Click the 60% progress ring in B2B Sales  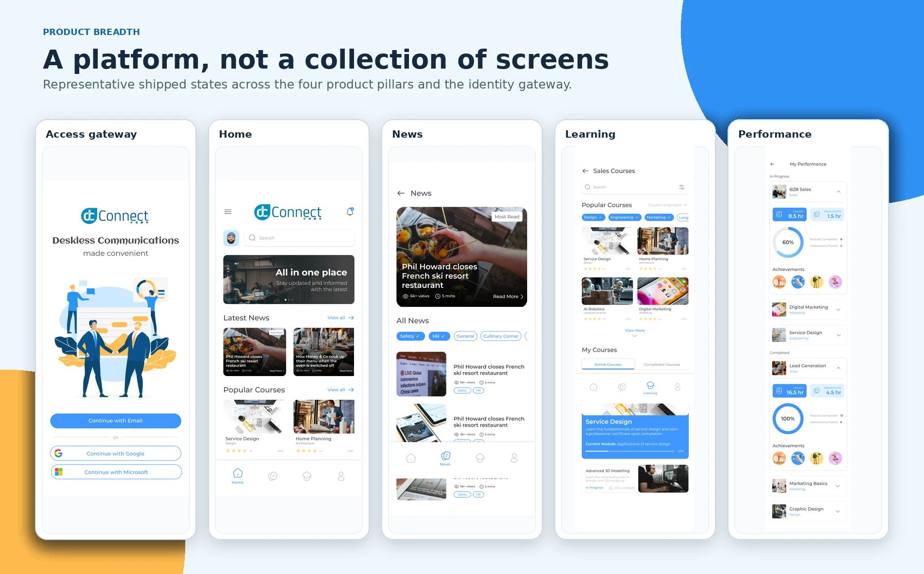(x=788, y=242)
